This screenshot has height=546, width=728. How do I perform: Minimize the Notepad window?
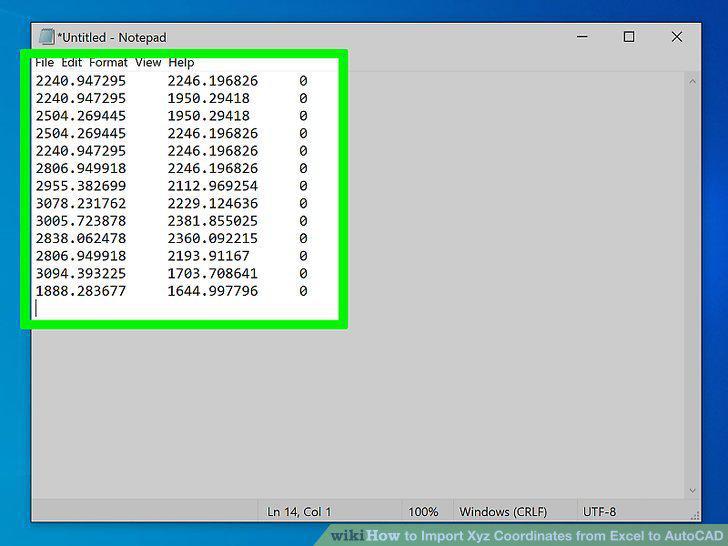[582, 36]
